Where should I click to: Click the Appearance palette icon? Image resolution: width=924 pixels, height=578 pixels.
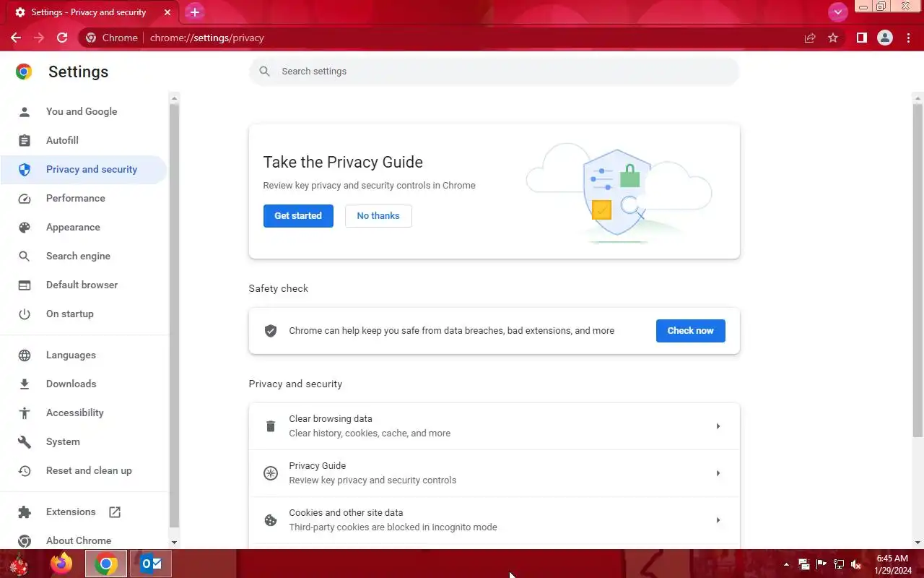(x=25, y=227)
